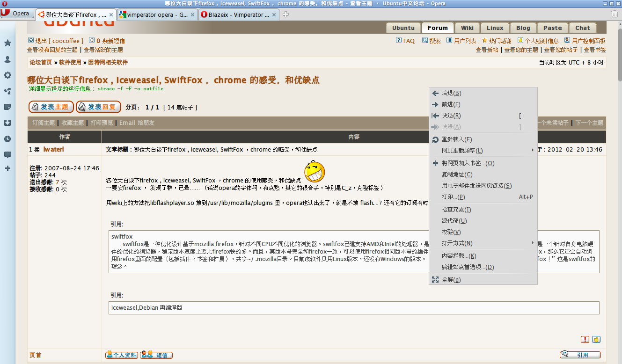This screenshot has height=364, width=622.
Task: Open the Notes panel in sidebar
Action: [x=7, y=107]
